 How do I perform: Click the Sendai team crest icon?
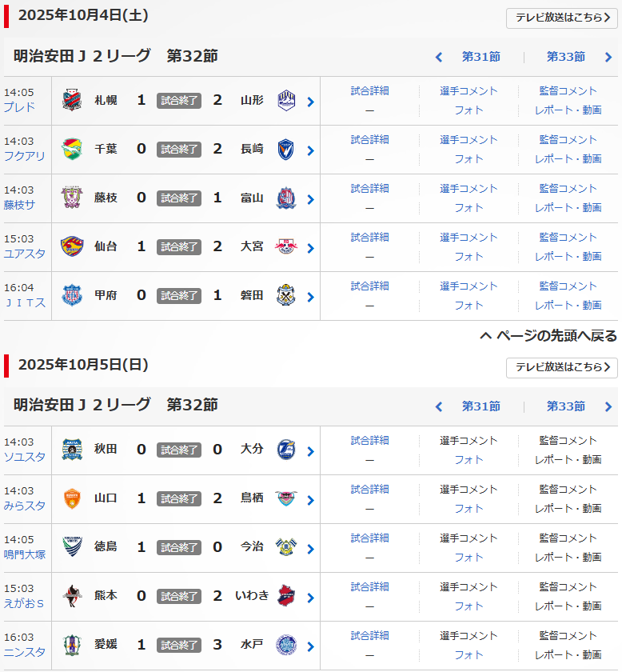click(x=72, y=247)
